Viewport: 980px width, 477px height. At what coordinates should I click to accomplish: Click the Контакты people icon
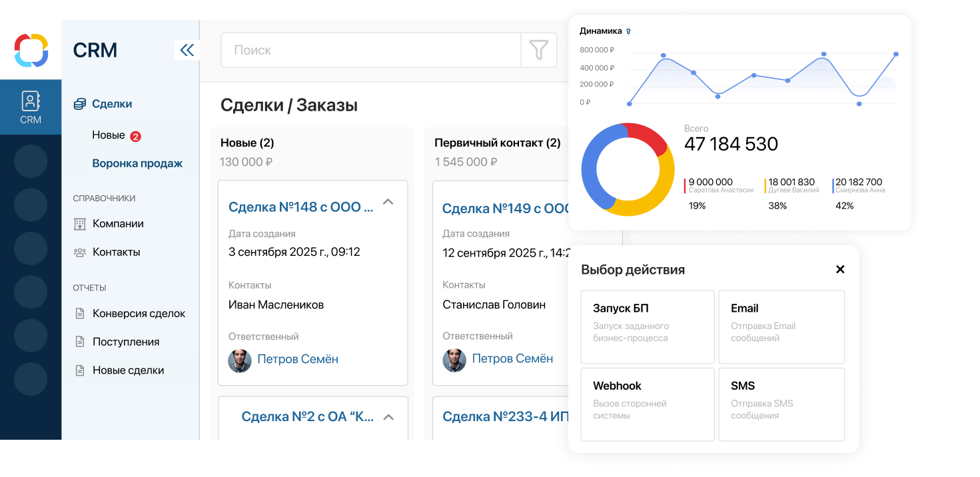coord(80,252)
